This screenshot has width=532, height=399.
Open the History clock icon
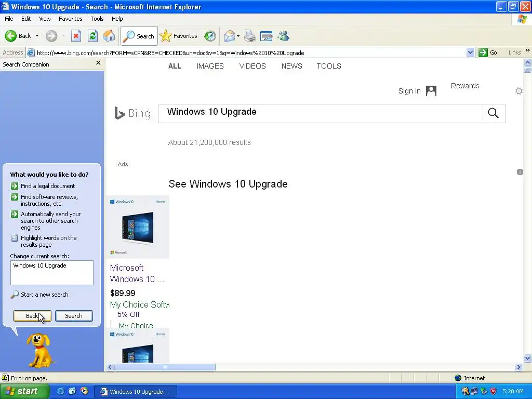pos(210,36)
